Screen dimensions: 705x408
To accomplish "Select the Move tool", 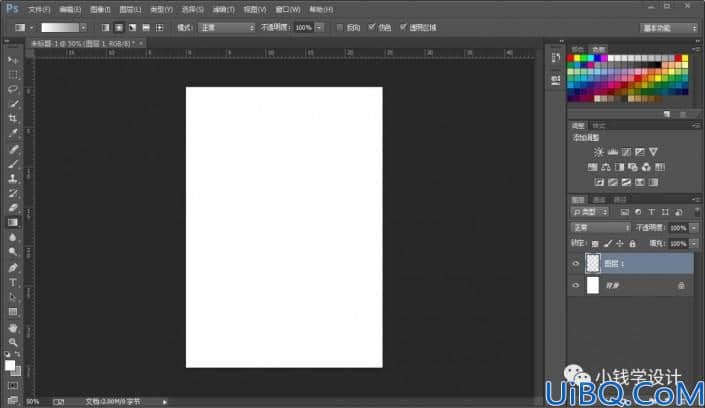I will coord(13,60).
